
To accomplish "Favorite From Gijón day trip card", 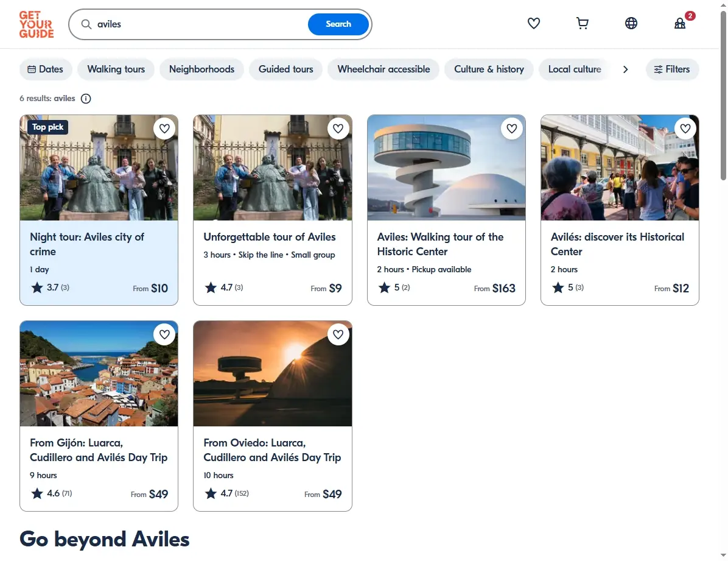I will pyautogui.click(x=164, y=334).
